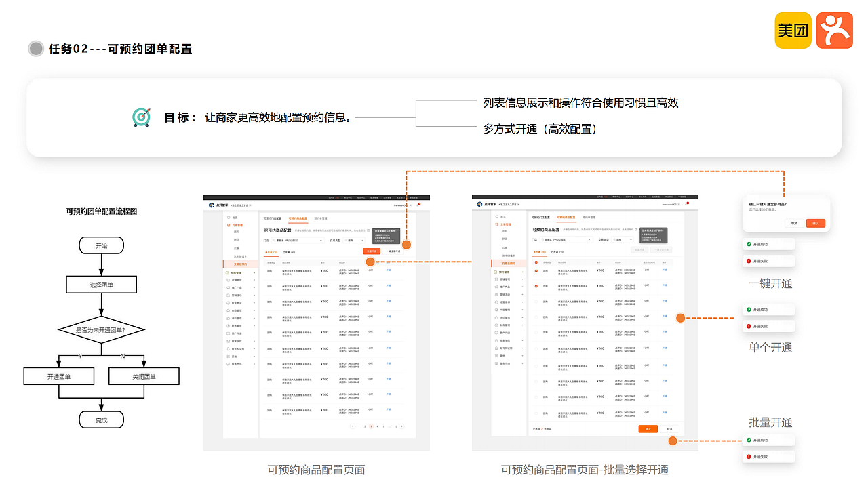Open the 交易类型 dropdown in the batch-selection mockup
The height and width of the screenshot is (488, 868).
623,239
